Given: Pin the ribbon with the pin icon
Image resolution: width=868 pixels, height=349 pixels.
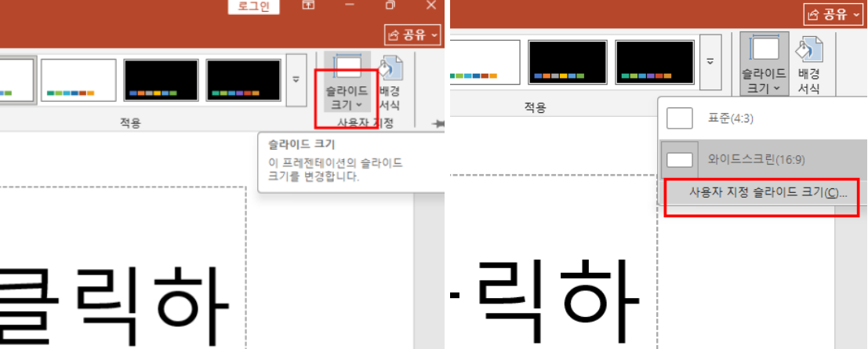Looking at the screenshot, I should point(438,124).
